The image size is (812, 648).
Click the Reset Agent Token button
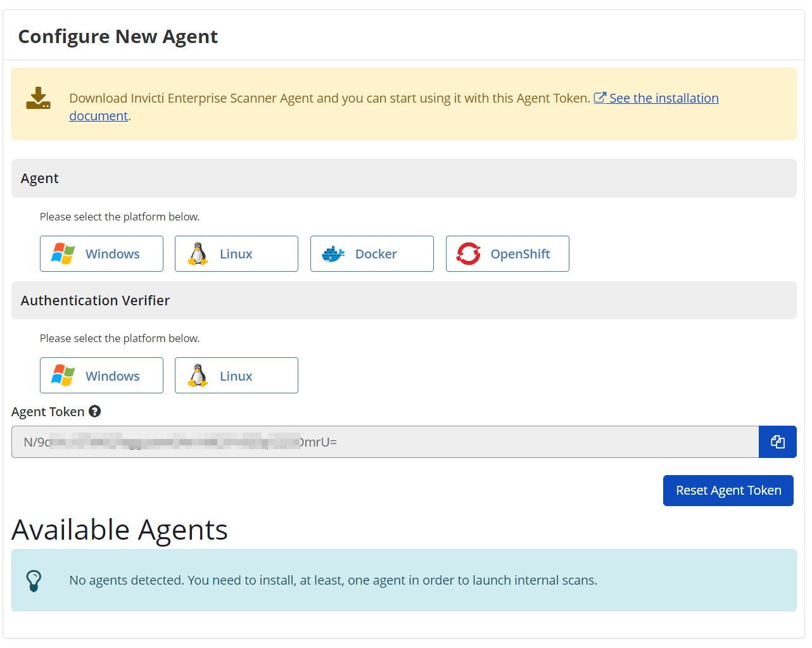point(728,490)
